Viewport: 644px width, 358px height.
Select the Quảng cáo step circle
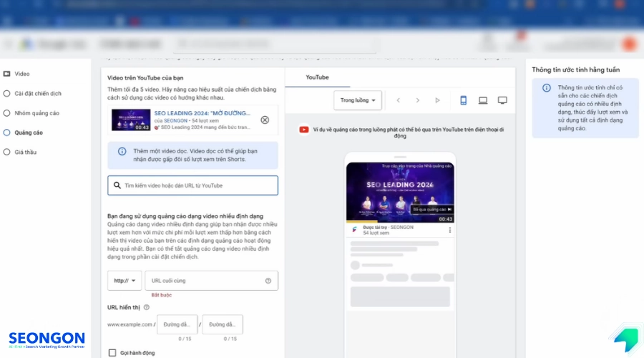(x=6, y=132)
